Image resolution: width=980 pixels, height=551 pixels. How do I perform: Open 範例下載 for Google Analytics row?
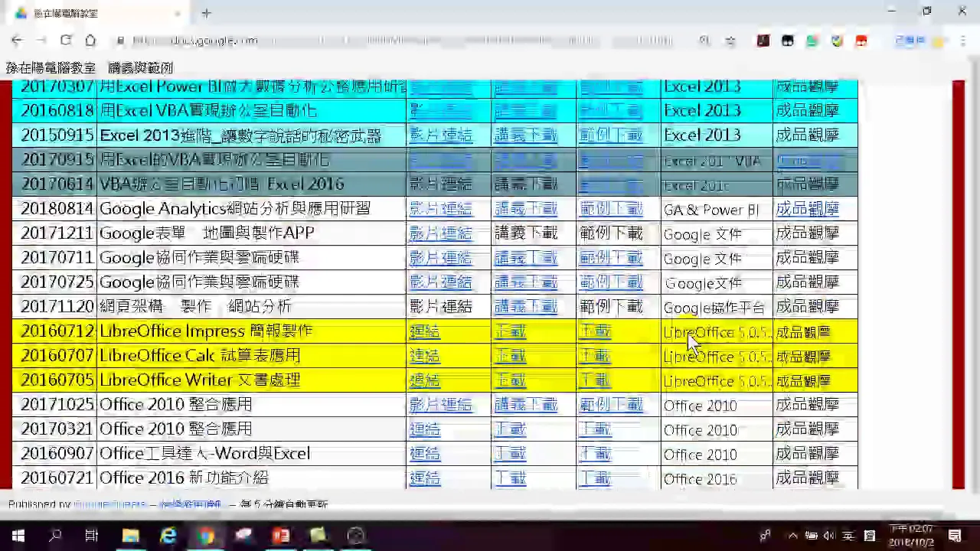tap(610, 209)
